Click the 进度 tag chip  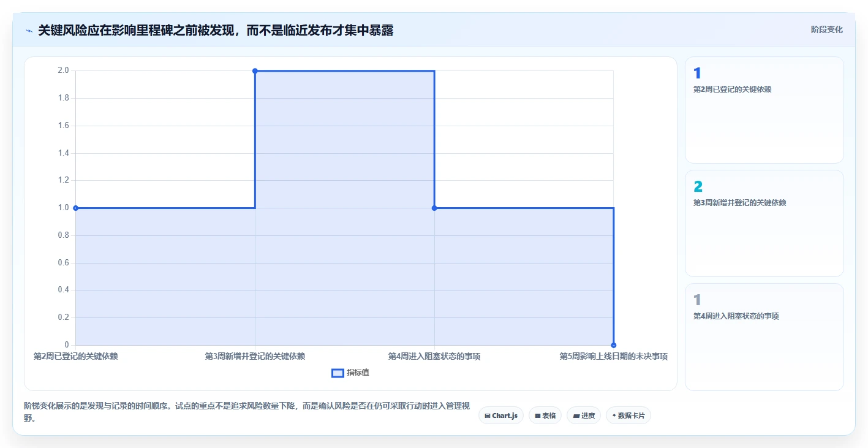click(x=583, y=416)
